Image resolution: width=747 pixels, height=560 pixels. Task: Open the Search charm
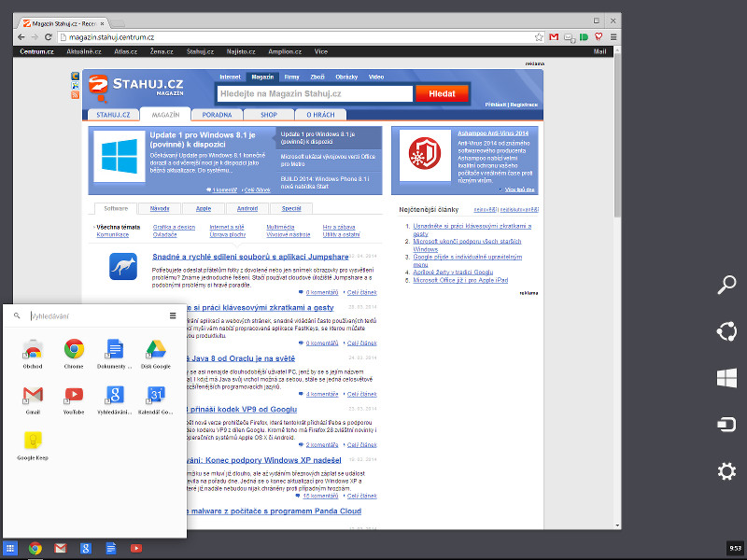(726, 285)
